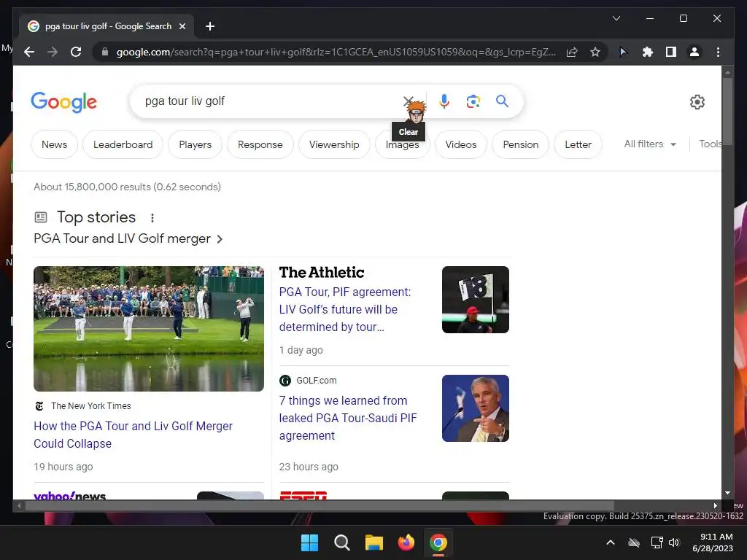Open PGA Tour and LIV Golf merger link
This screenshot has height=560, width=747.
point(128,238)
